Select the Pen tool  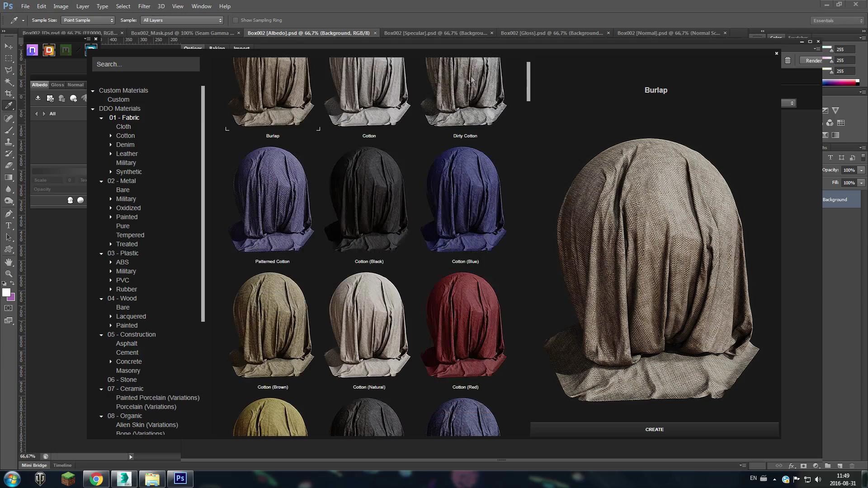9,213
